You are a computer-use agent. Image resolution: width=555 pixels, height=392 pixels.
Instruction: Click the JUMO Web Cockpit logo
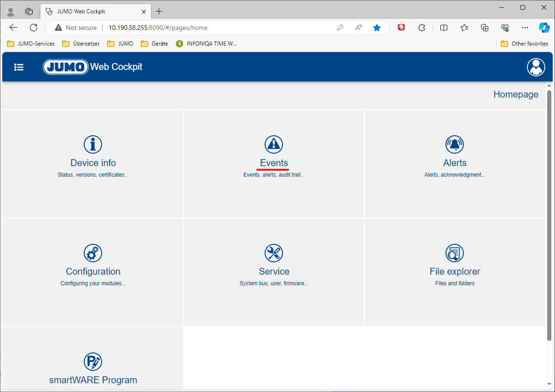(x=93, y=67)
